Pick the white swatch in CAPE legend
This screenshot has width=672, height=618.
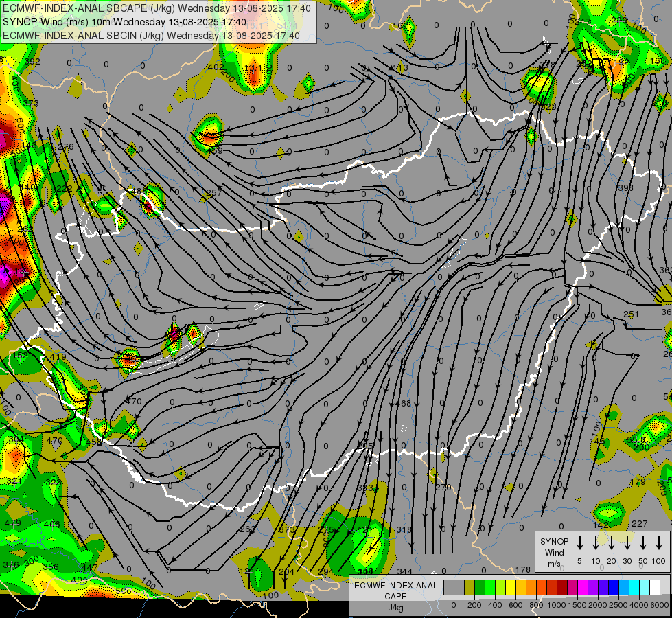tap(654, 587)
